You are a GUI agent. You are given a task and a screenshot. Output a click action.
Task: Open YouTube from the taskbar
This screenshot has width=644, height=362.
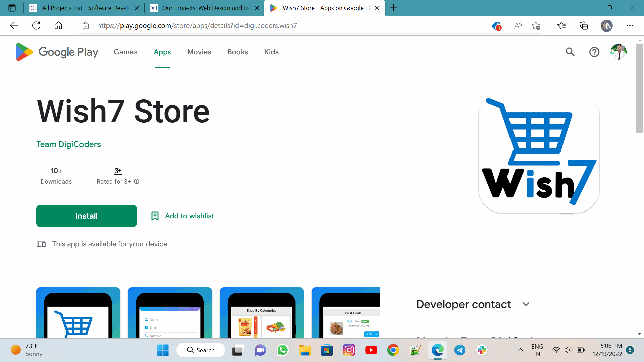pos(371,350)
